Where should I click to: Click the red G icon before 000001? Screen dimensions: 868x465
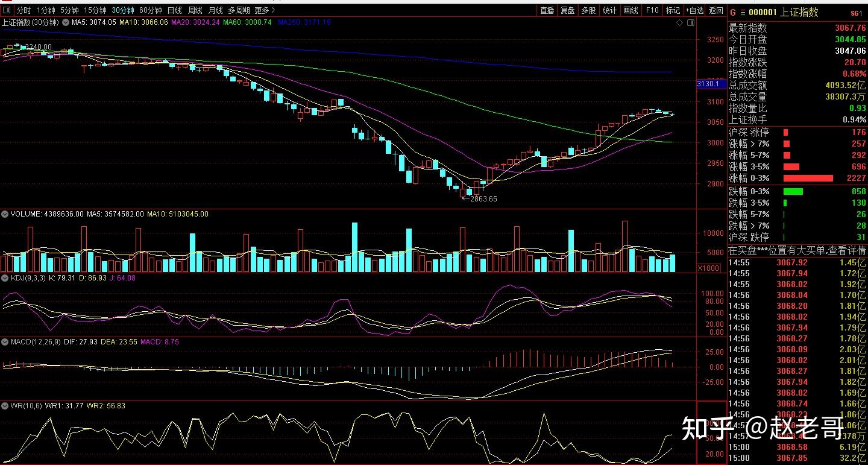(x=732, y=12)
